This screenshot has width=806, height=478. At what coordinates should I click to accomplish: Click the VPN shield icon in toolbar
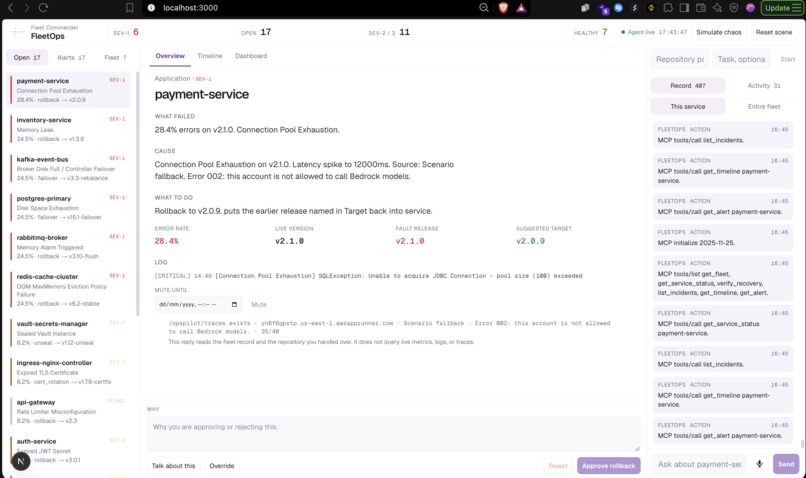point(734,8)
